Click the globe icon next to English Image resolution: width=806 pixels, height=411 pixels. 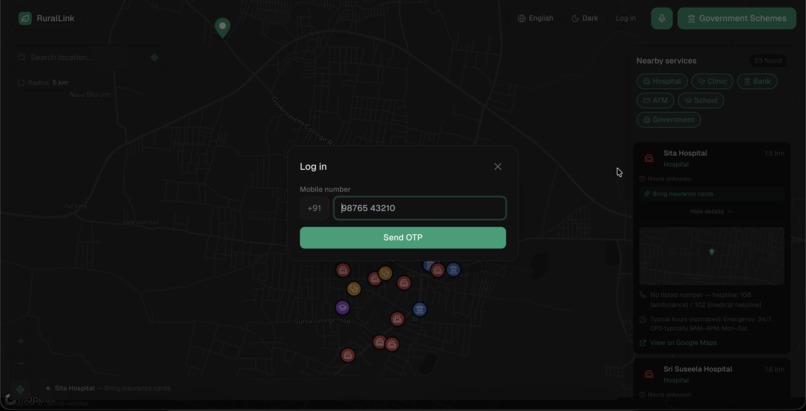point(522,18)
